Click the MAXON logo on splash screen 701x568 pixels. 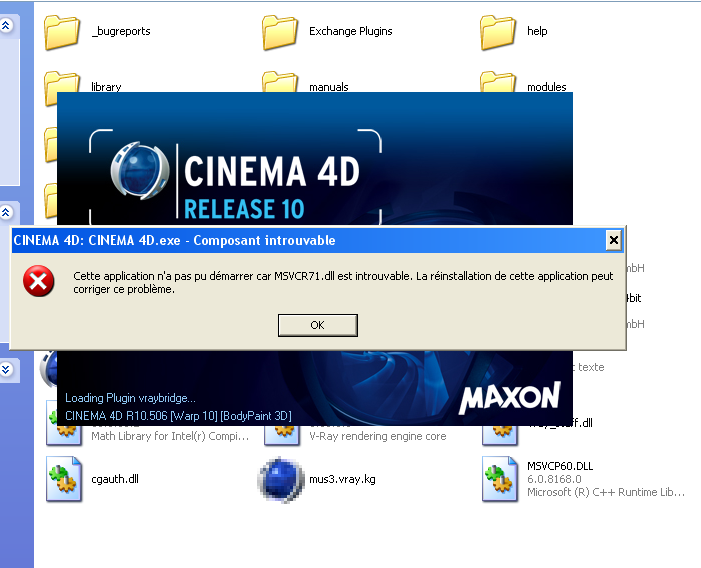(510, 397)
